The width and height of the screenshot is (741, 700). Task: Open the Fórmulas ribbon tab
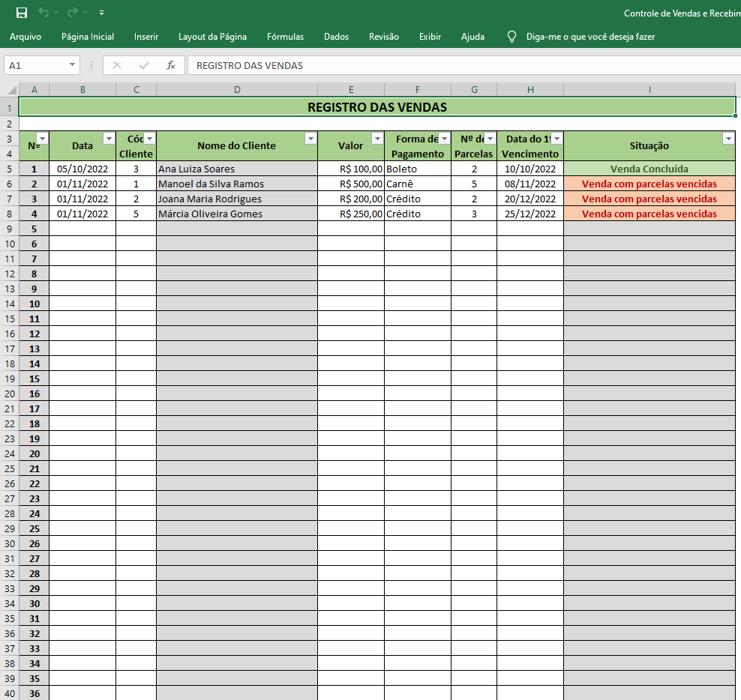click(x=285, y=37)
